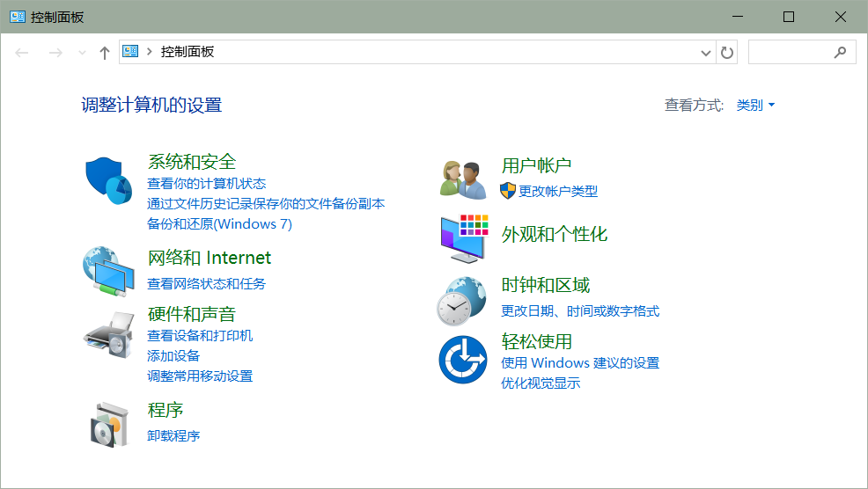Click the 更改帐户类型 link
The width and height of the screenshot is (868, 489).
[x=558, y=191]
